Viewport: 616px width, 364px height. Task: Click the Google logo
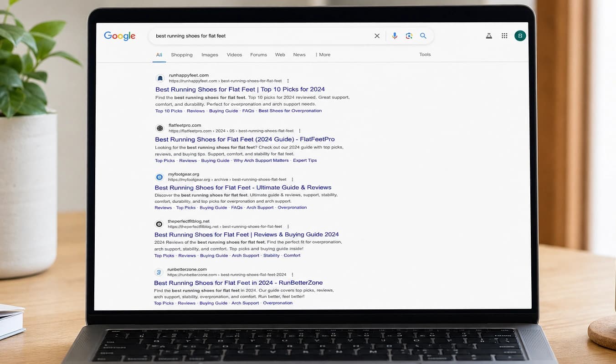(119, 36)
